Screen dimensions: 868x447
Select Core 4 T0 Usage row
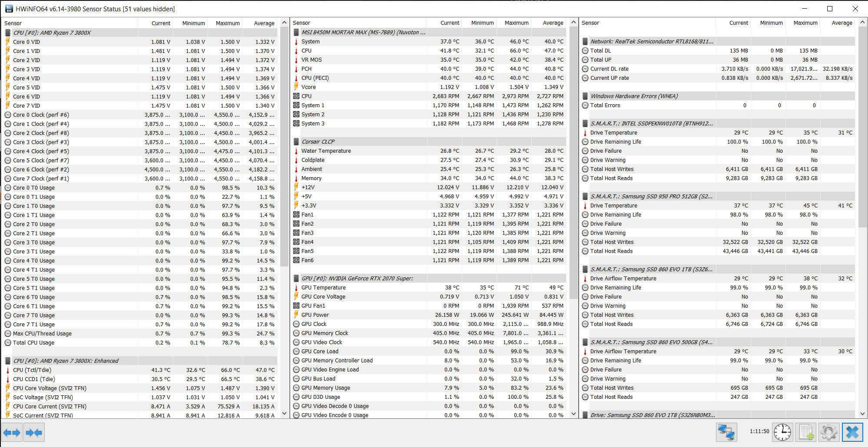pyautogui.click(x=140, y=261)
